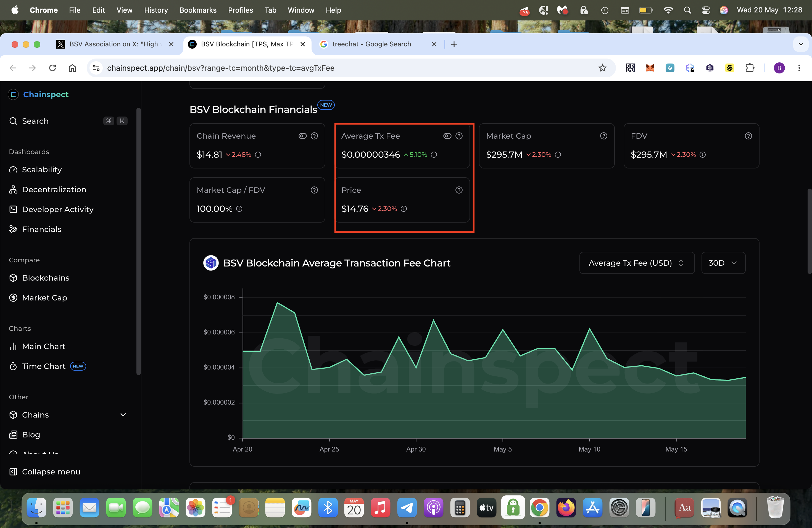Open Market Cap card help icon
The height and width of the screenshot is (528, 812).
tap(603, 136)
